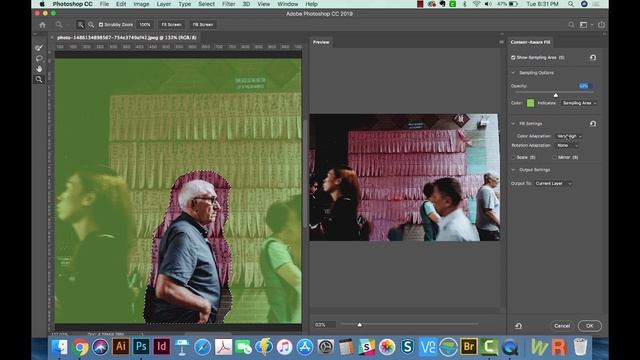Screen dimensions: 640x360
Task: Open Spotlight search in macOS menu bar
Action: tap(571, 4)
